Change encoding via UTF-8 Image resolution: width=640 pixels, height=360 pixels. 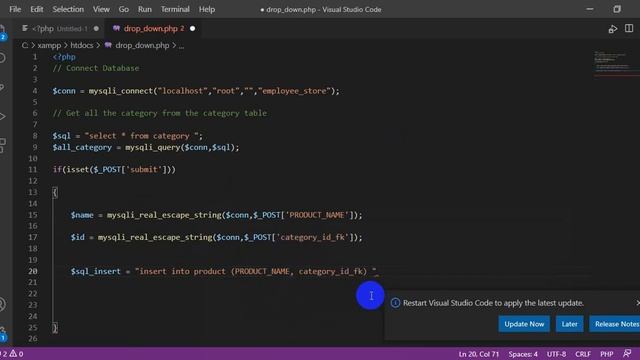(x=556, y=354)
